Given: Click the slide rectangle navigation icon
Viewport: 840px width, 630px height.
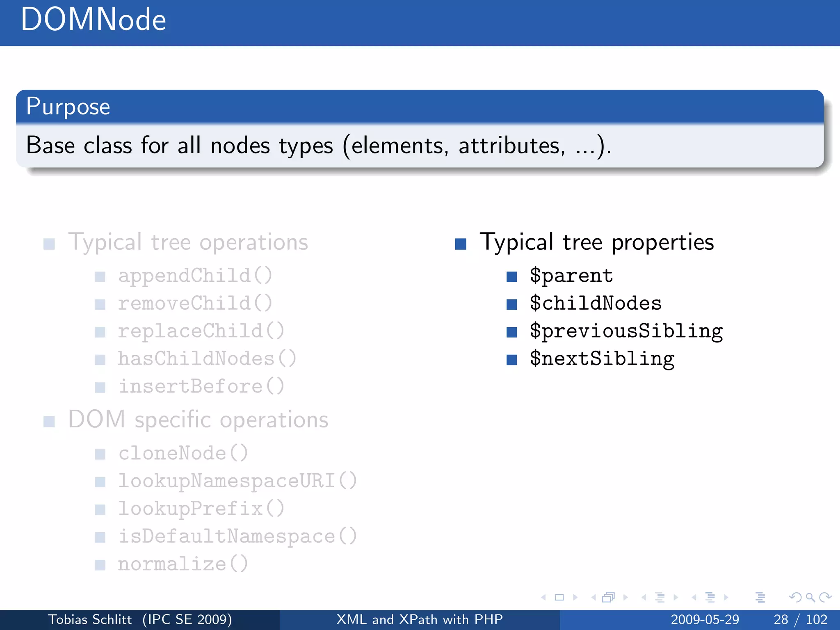Looking at the screenshot, I should coord(559,598).
